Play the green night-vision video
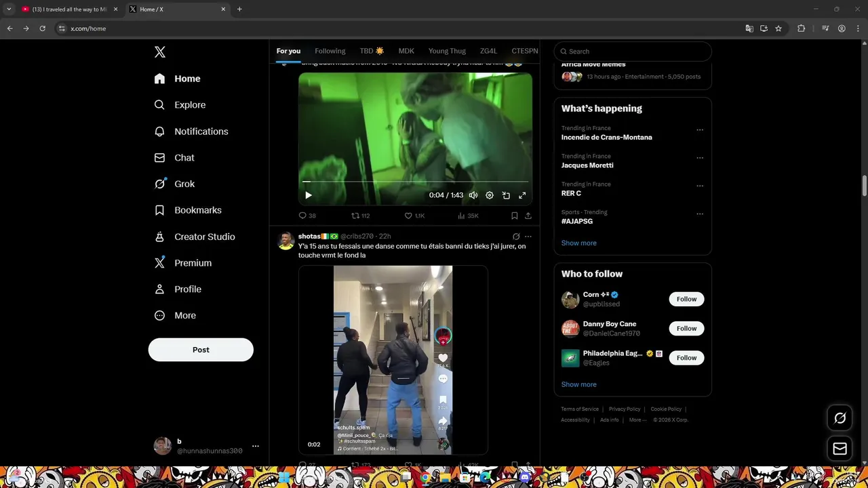Screen dimensions: 868x488 point(309,195)
